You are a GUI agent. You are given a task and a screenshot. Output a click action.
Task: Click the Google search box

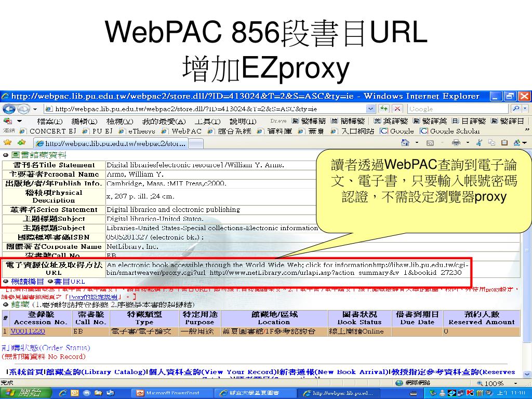(x=458, y=109)
